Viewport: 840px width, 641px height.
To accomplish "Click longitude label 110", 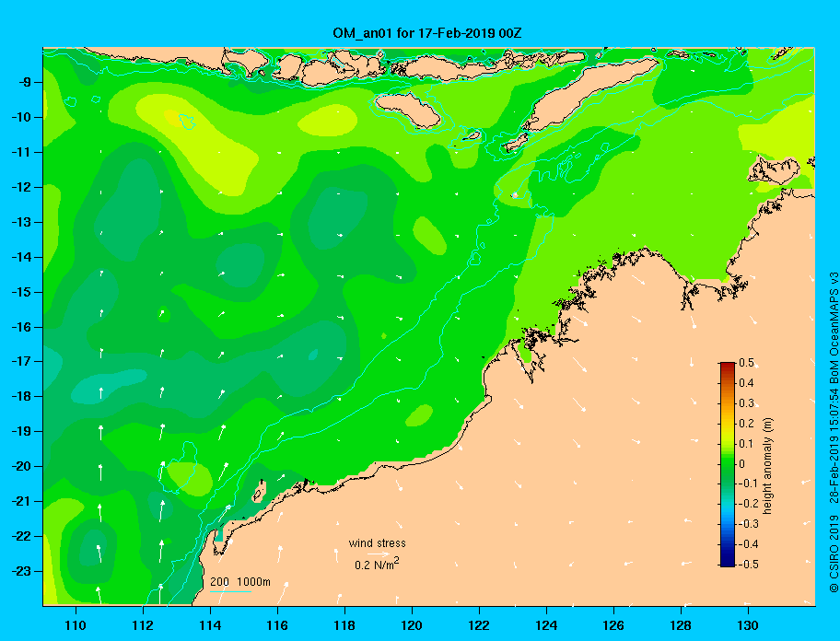I will pos(76,625).
